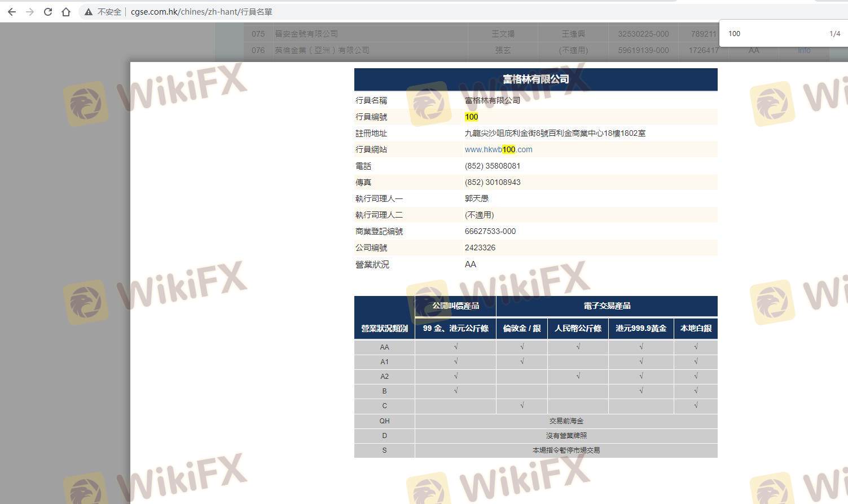This screenshot has height=504, width=848.
Task: Click the 倫敦金 / 銀 column header
Action: (x=521, y=328)
